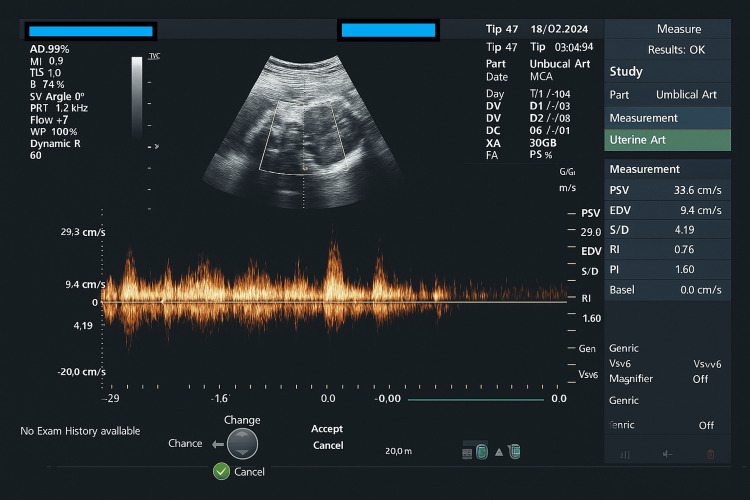Click the left arrow next to Chance
750x500 pixels.
tap(218, 444)
